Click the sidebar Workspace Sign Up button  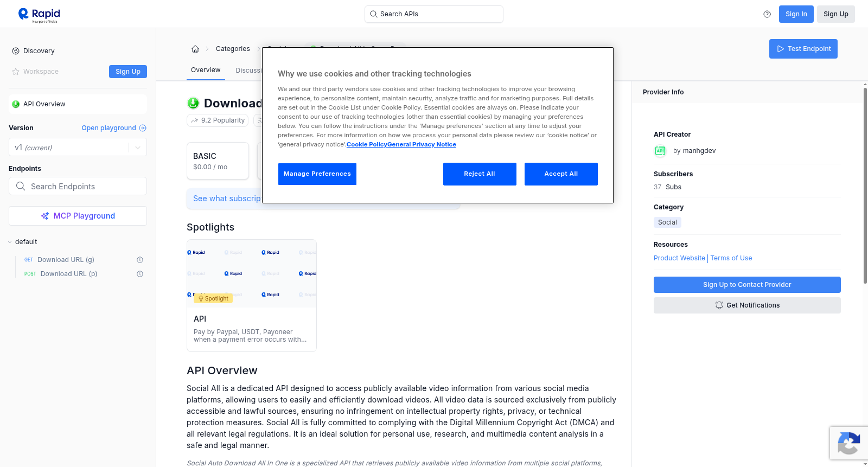click(128, 72)
